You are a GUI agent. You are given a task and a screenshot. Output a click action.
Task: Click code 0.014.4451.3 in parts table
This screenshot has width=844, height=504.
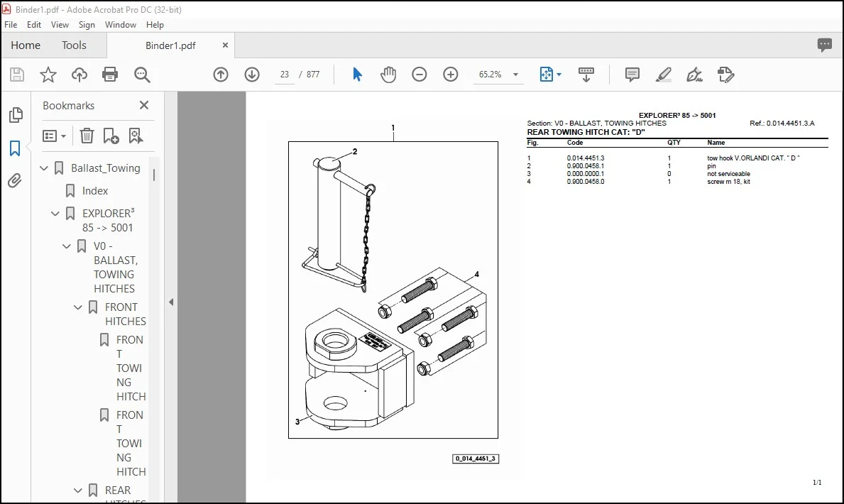click(586, 158)
